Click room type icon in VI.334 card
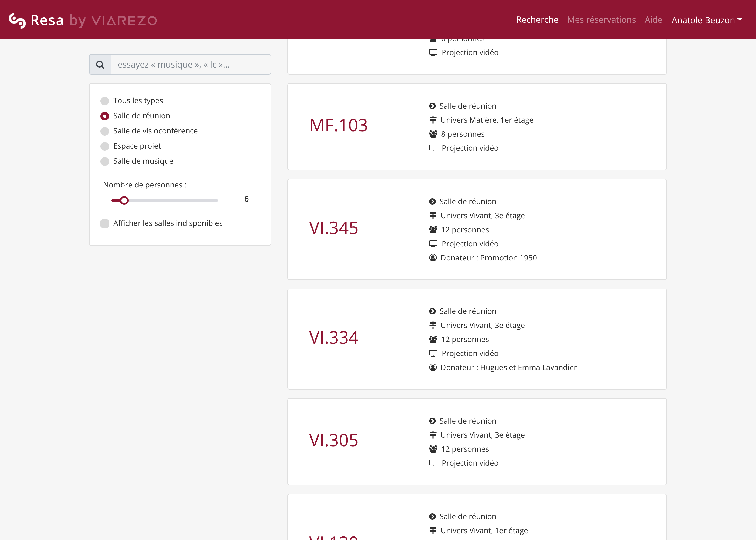 point(432,311)
